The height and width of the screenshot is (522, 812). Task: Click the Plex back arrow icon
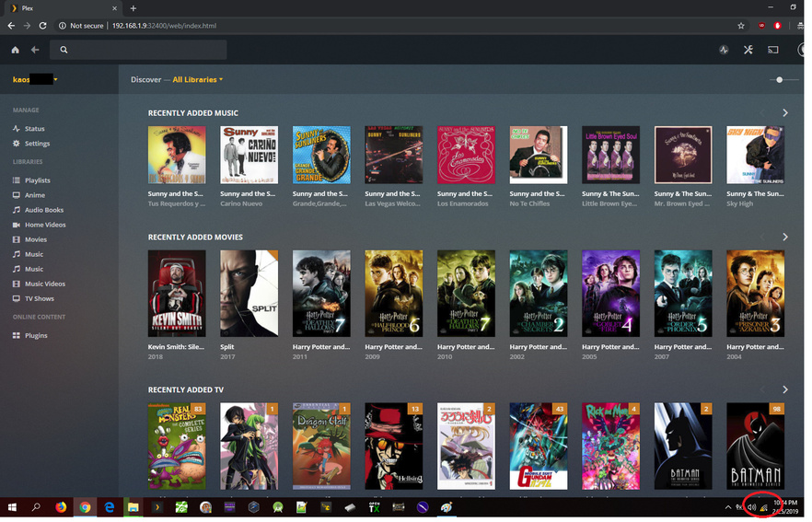(35, 50)
